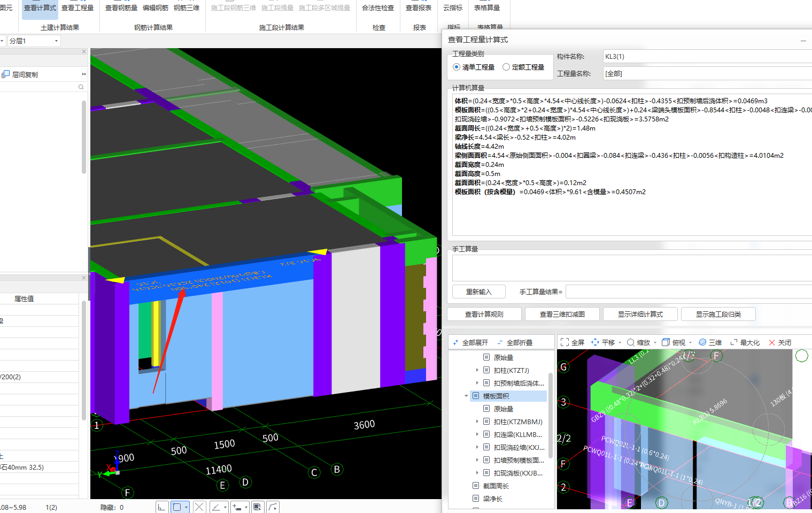
Task: Click the 层间复制 copy icon
Action: coord(5,74)
